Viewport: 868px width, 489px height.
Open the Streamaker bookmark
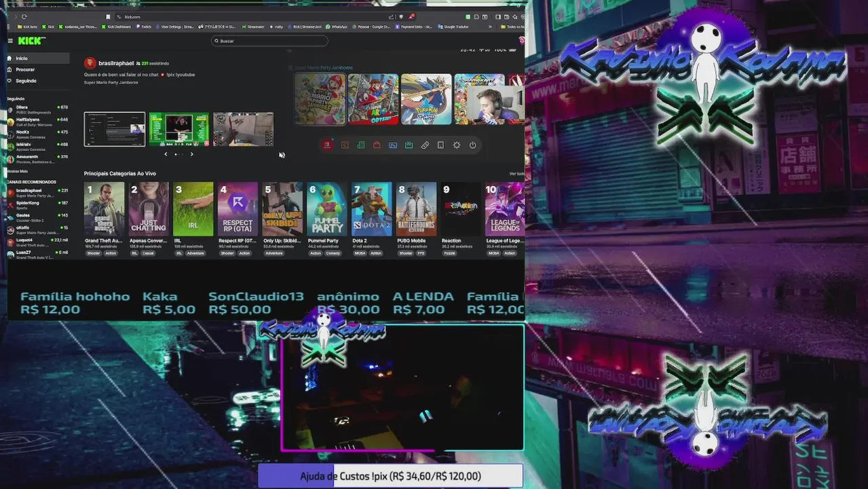click(254, 26)
